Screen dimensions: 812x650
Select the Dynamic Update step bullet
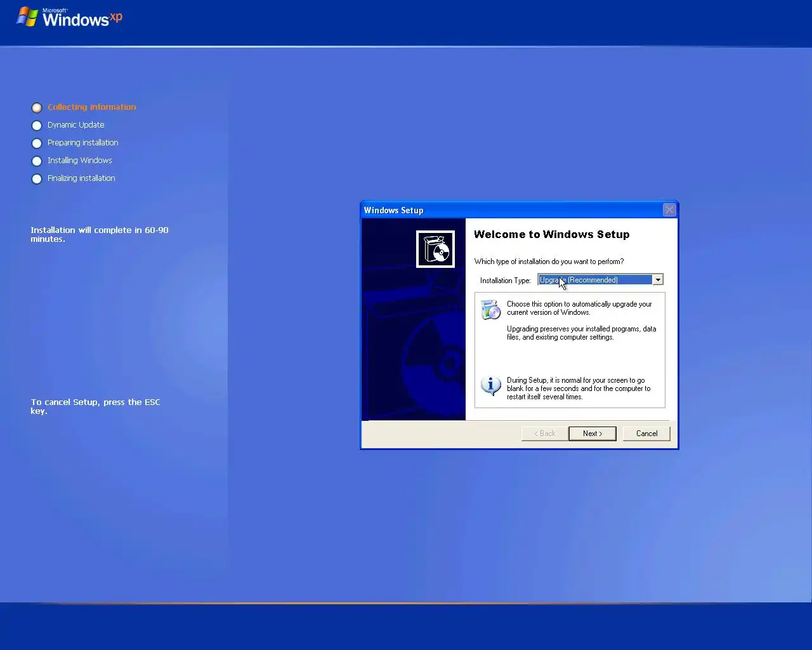coord(37,126)
